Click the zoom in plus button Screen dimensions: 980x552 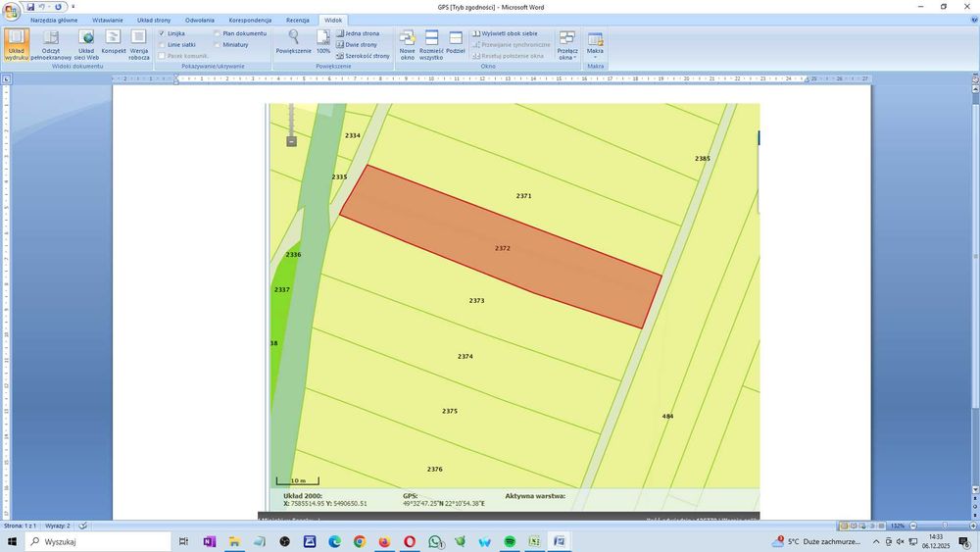[974, 526]
